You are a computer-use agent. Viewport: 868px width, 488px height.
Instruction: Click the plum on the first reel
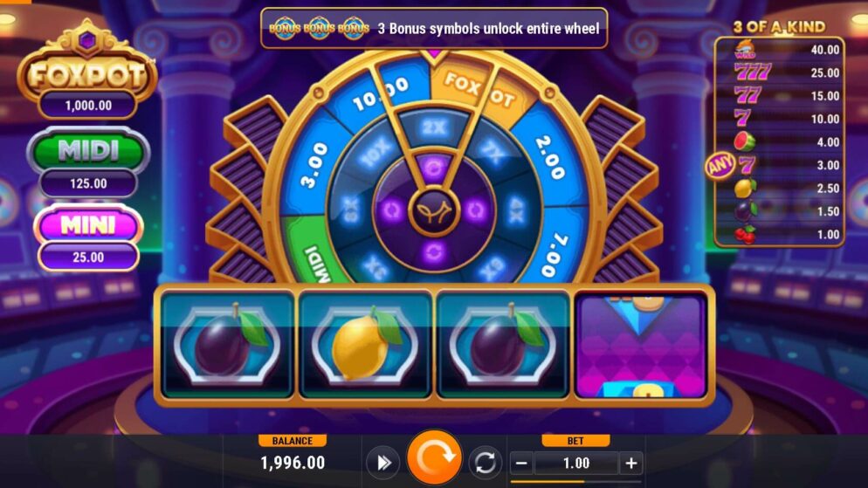(x=228, y=343)
